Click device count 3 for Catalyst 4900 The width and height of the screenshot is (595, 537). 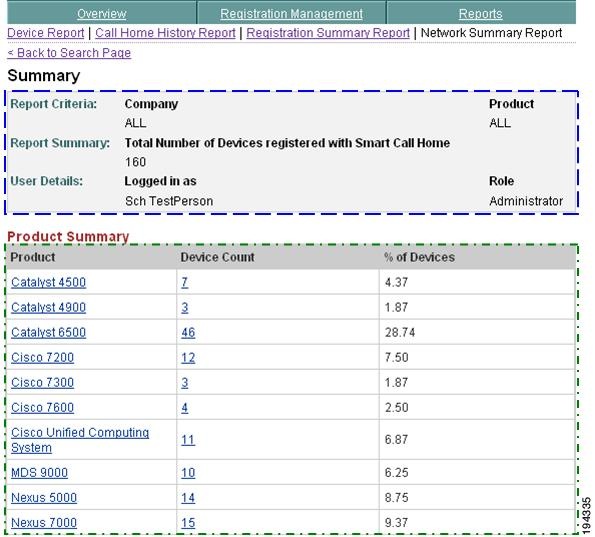[184, 307]
